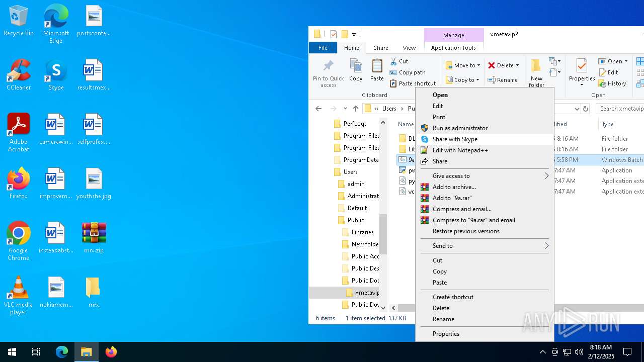This screenshot has height=362, width=644.
Task: Select youthshe.jpg image file on desktop
Action: coord(94,184)
